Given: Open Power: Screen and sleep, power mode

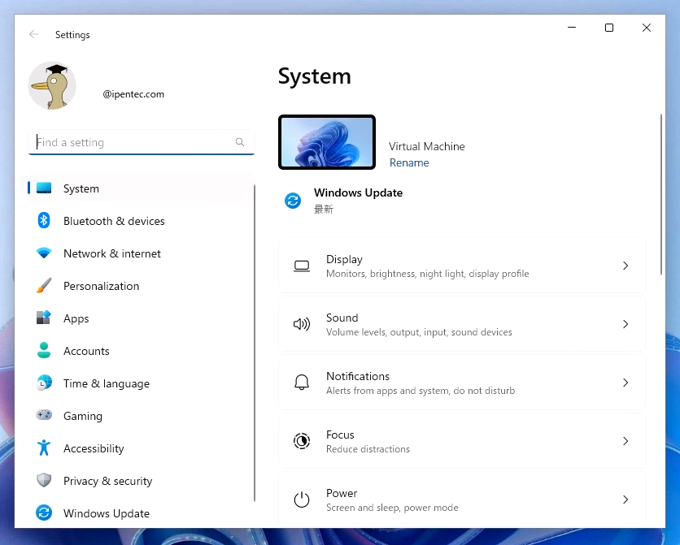Looking at the screenshot, I should tap(462, 499).
